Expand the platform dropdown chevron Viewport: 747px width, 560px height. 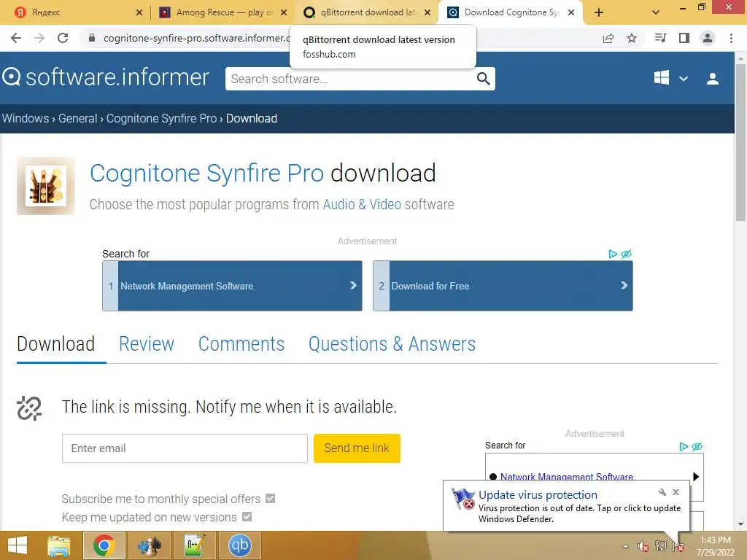tap(683, 79)
